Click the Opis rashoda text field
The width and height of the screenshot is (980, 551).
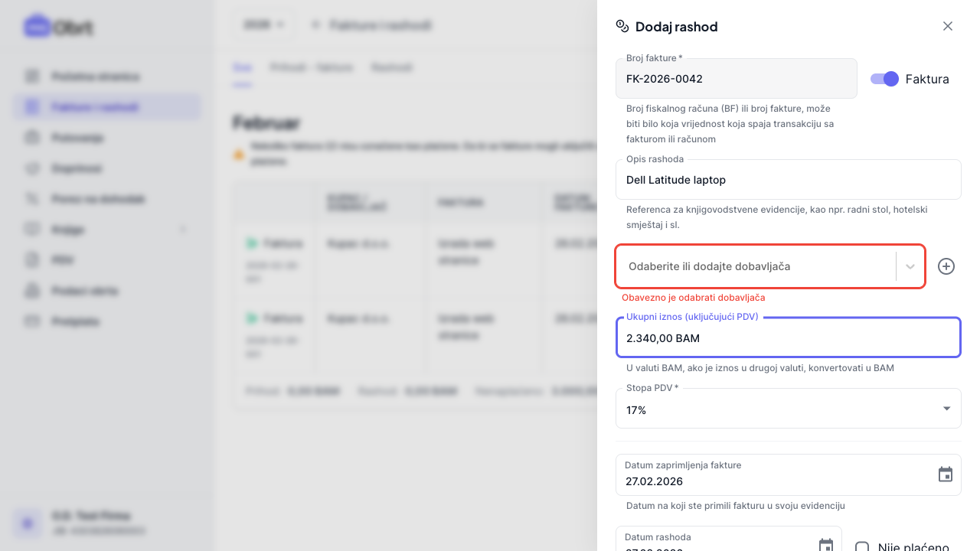coord(788,180)
